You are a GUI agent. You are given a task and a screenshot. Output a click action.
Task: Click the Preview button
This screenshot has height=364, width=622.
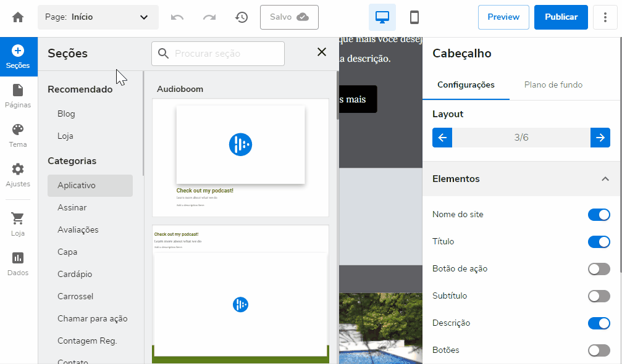[503, 17]
